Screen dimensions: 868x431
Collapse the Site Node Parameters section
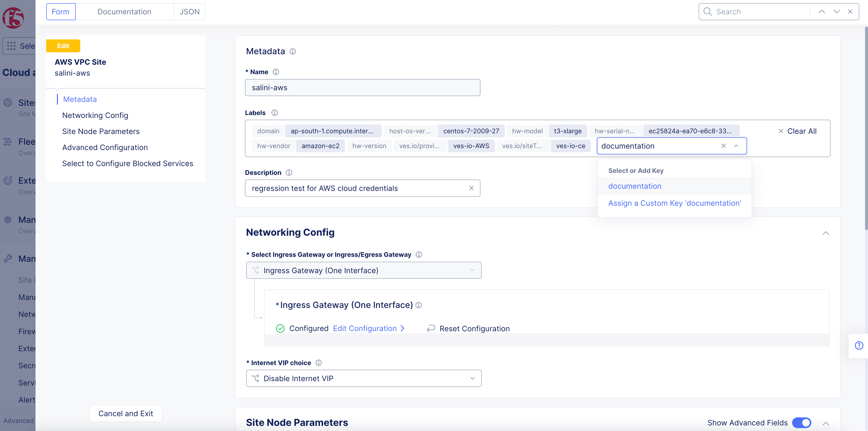825,423
